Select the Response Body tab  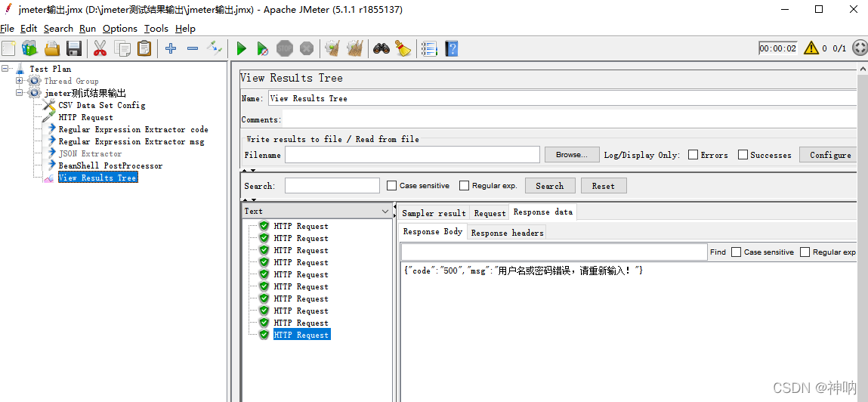(433, 231)
